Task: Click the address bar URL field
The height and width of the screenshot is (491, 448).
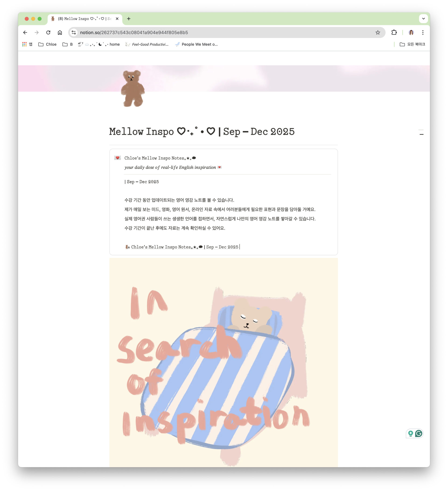Action: coord(224,32)
